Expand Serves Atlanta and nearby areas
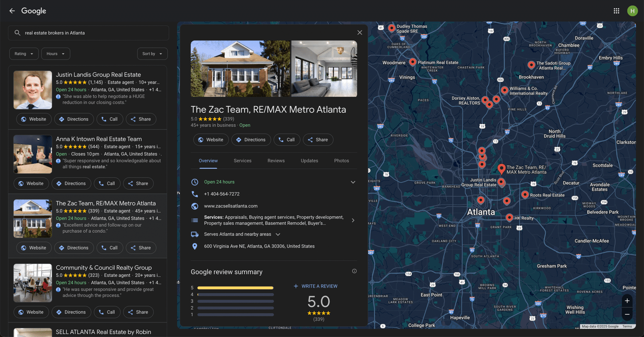The image size is (644, 337). pyautogui.click(x=278, y=234)
